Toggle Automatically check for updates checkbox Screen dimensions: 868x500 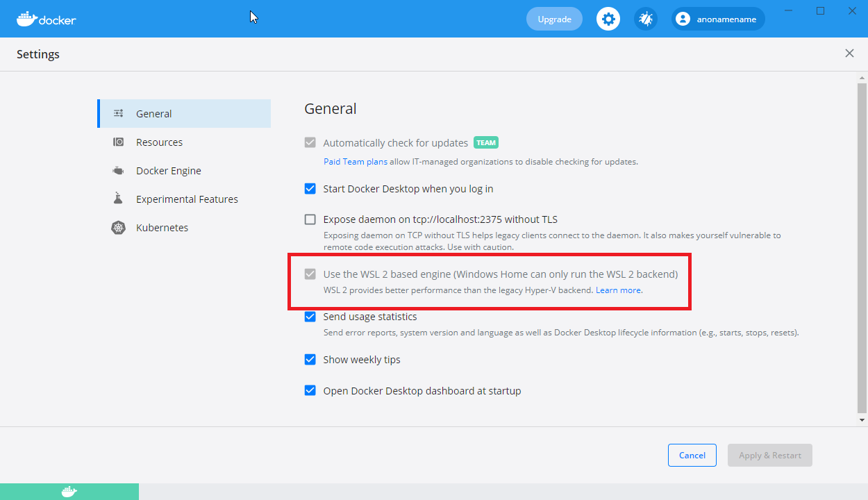310,142
